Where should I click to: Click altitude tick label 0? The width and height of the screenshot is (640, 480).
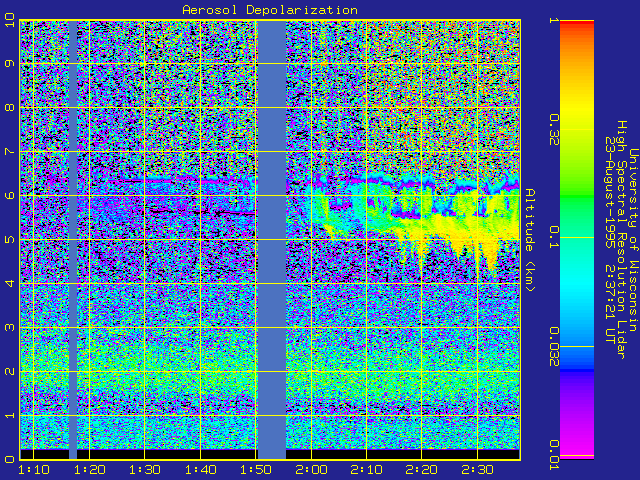[x=9, y=459]
